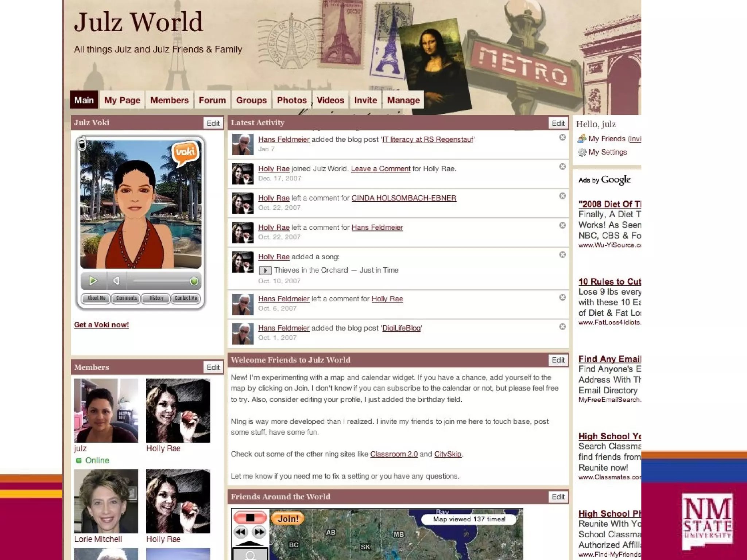This screenshot has width=747, height=560.
Task: Click the Get a Voki now! link
Action: [101, 325]
